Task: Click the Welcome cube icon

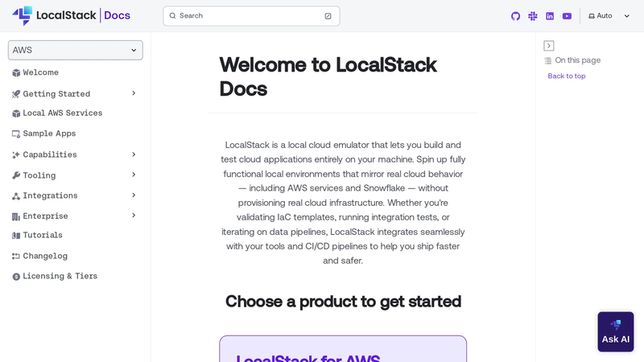Action: (x=16, y=72)
